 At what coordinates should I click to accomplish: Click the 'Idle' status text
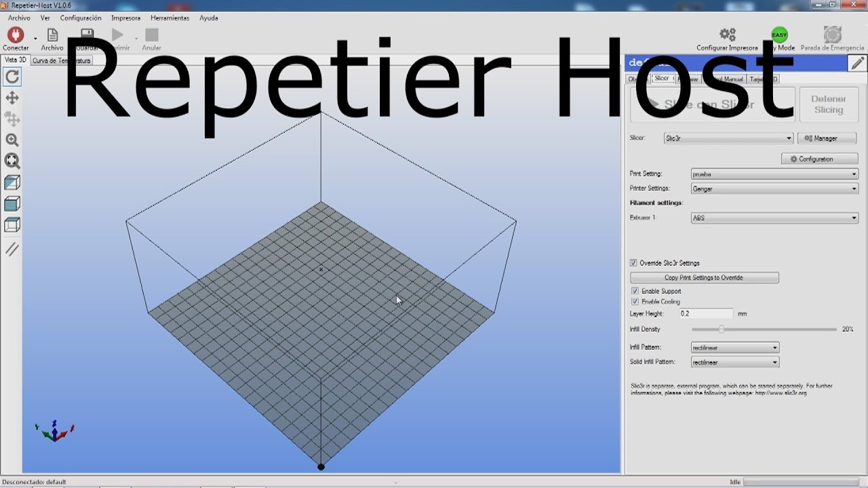tap(735, 482)
